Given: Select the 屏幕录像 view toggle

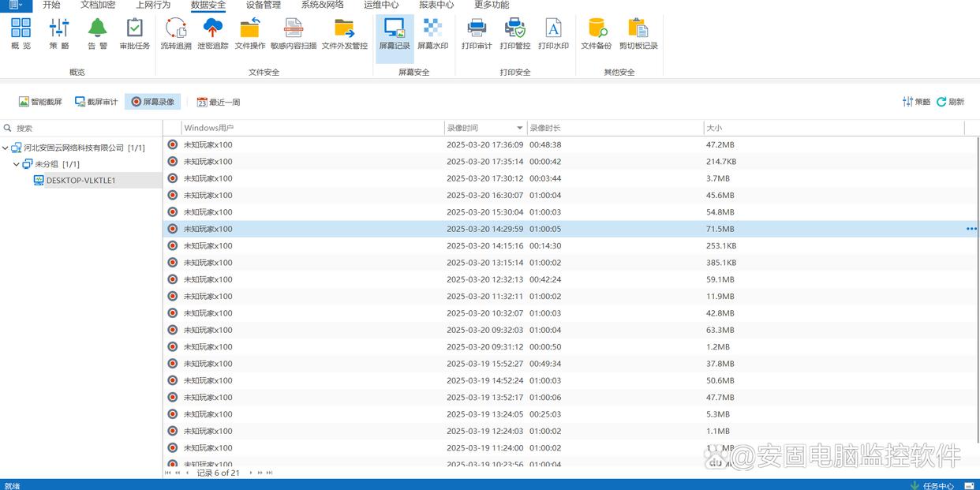Looking at the screenshot, I should 153,102.
